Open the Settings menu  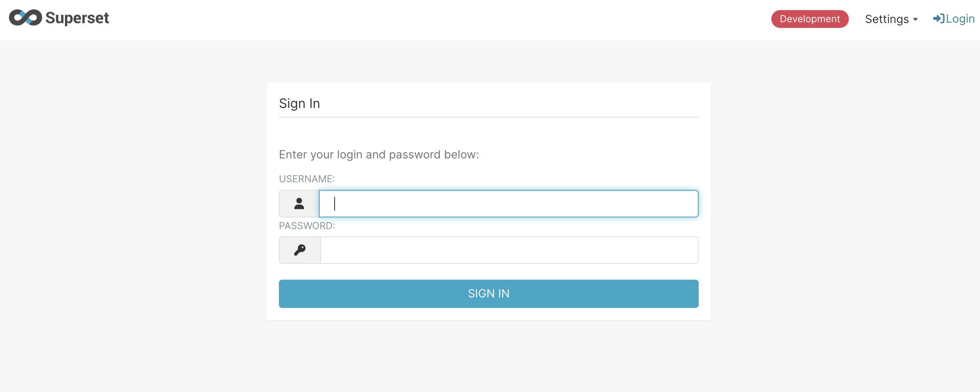[x=887, y=19]
